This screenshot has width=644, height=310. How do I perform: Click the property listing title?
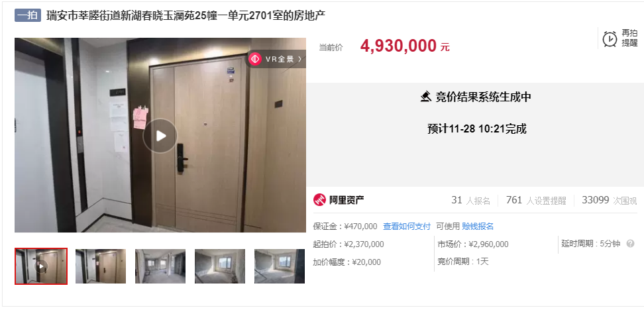[186, 16]
